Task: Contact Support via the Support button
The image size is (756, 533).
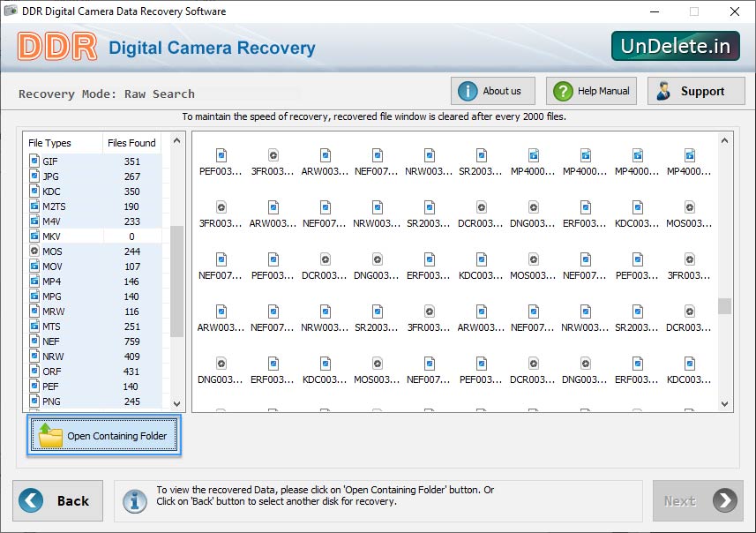Action: (x=696, y=91)
